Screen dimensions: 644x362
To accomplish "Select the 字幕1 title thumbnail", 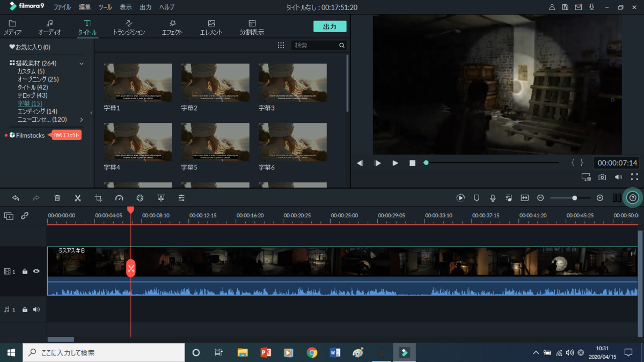I will click(x=138, y=83).
